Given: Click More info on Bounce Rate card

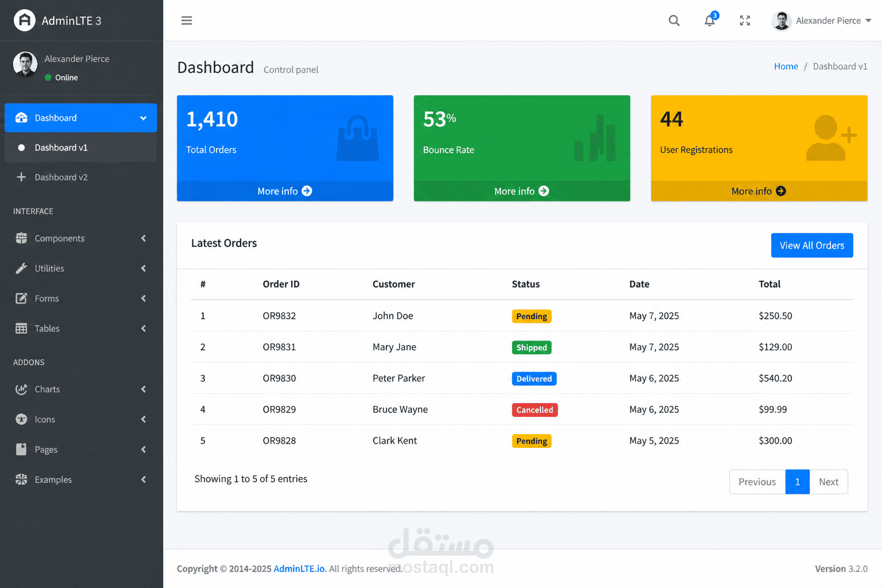Looking at the screenshot, I should pos(522,191).
